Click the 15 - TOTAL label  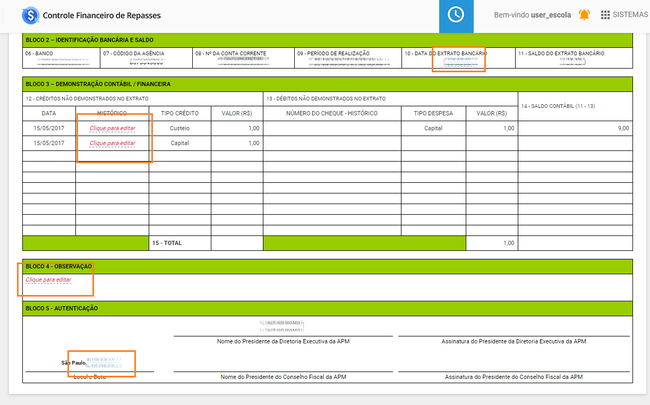coord(167,243)
